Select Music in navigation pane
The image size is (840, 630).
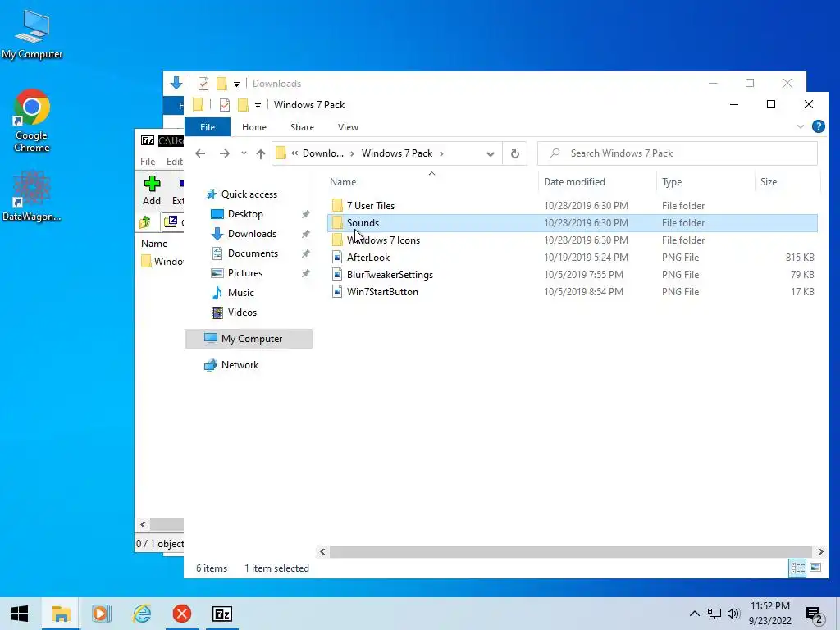240,293
